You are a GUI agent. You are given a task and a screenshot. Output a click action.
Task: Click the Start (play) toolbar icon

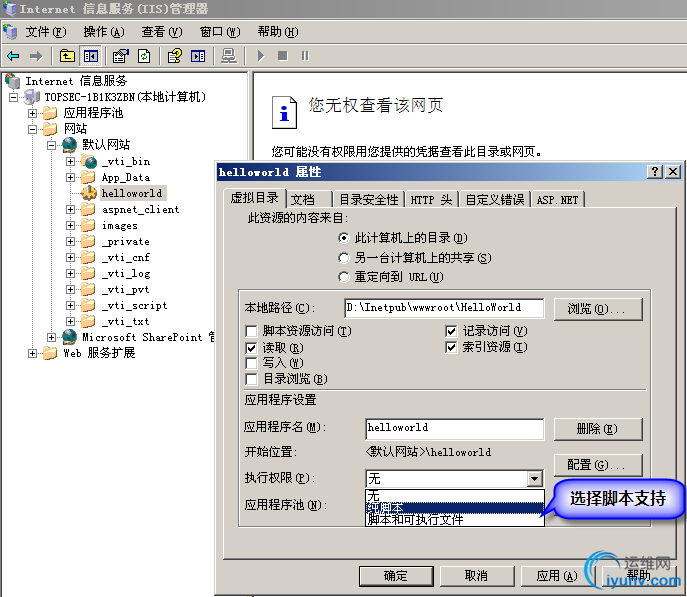click(261, 56)
